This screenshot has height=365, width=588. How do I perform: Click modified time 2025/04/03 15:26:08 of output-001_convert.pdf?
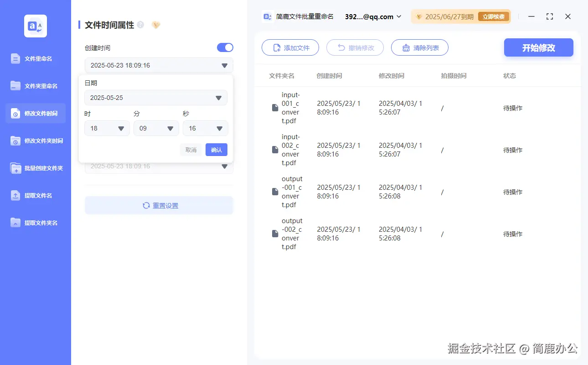[x=401, y=192]
